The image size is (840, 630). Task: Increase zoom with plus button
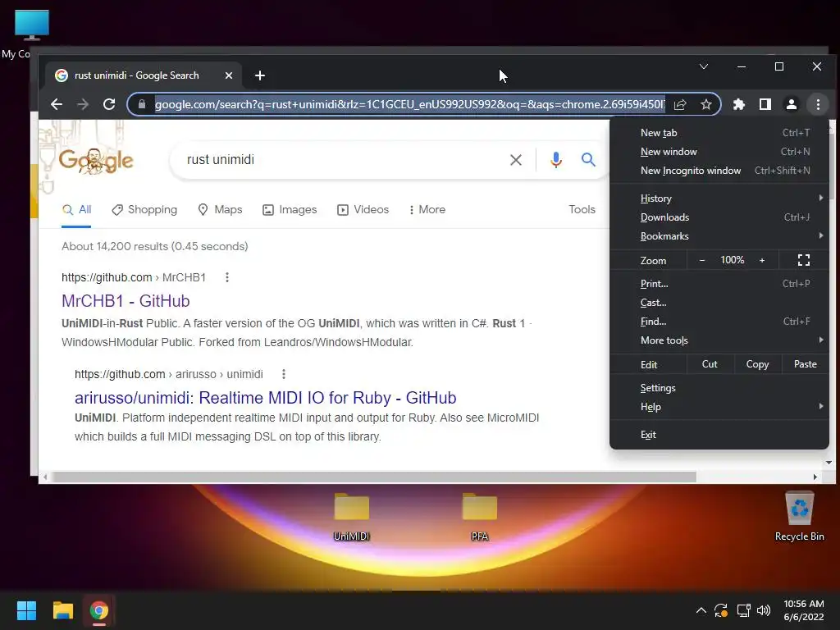[762, 260]
